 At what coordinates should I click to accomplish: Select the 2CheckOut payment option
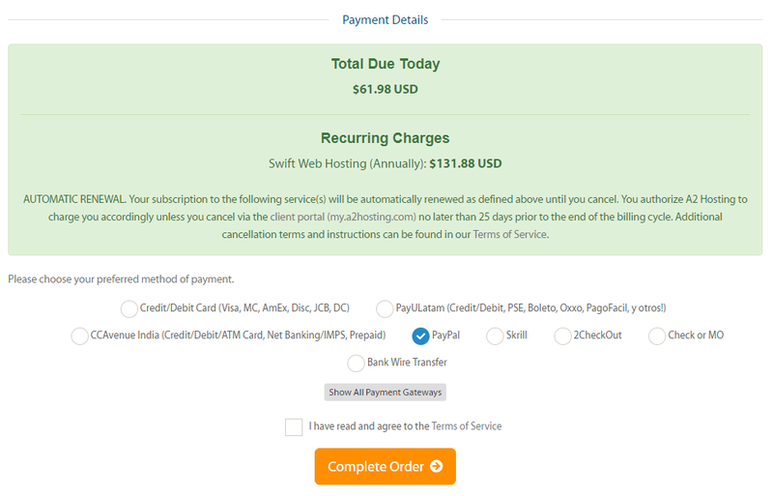tap(563, 336)
